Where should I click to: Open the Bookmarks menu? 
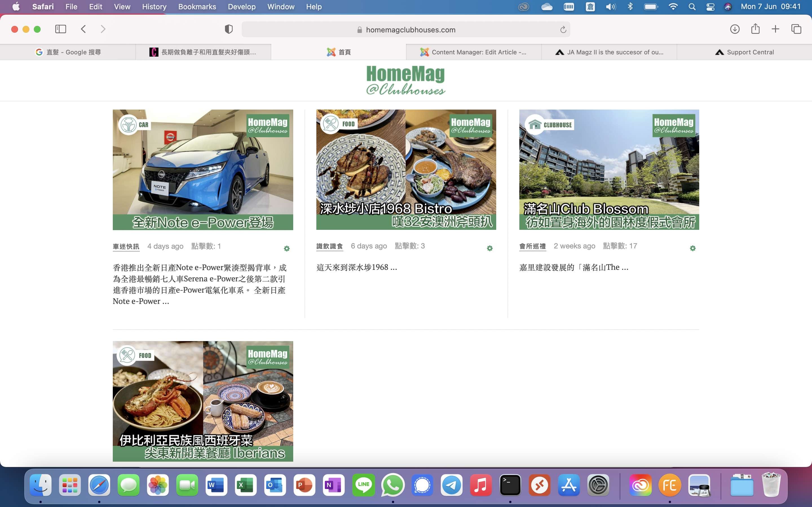197,7
